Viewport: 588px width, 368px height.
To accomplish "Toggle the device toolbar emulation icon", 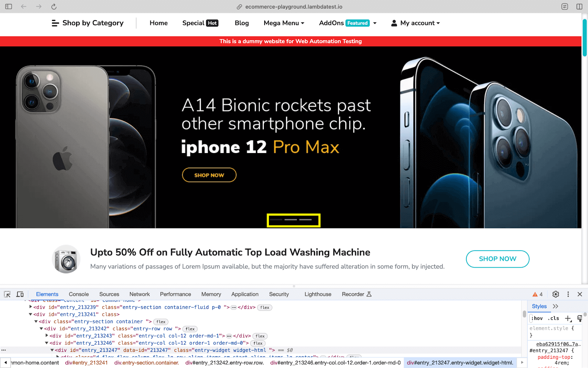I will 20,294.
